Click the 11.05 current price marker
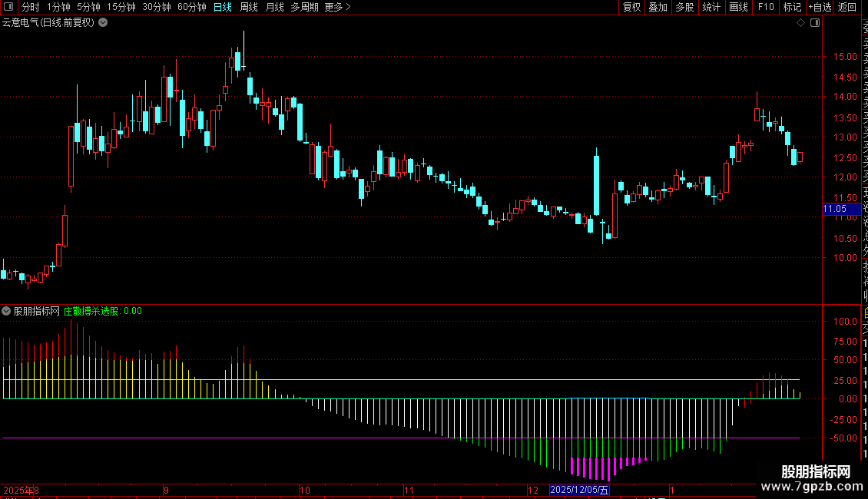The image size is (868, 499). (x=841, y=209)
